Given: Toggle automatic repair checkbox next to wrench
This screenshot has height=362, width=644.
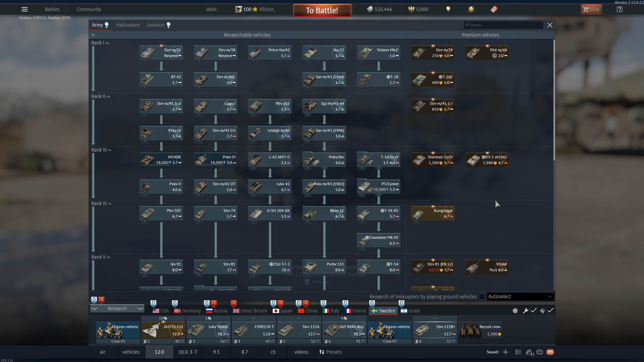Looking at the screenshot, I should (533, 311).
